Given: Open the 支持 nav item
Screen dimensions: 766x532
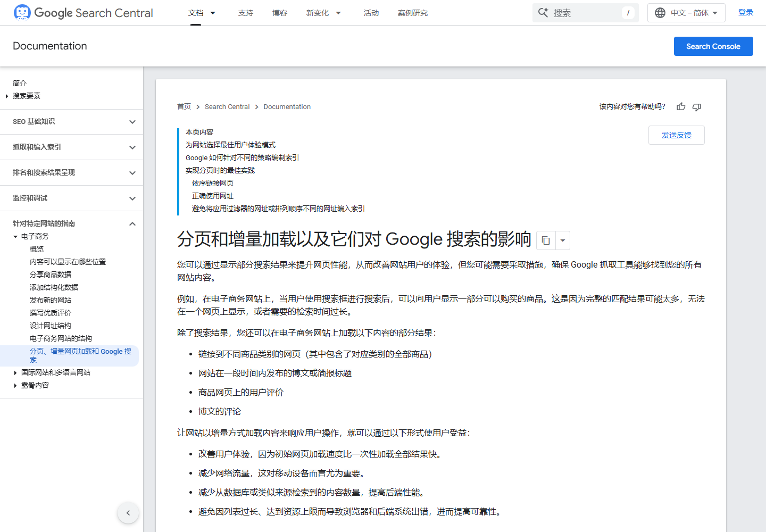Looking at the screenshot, I should (x=246, y=13).
